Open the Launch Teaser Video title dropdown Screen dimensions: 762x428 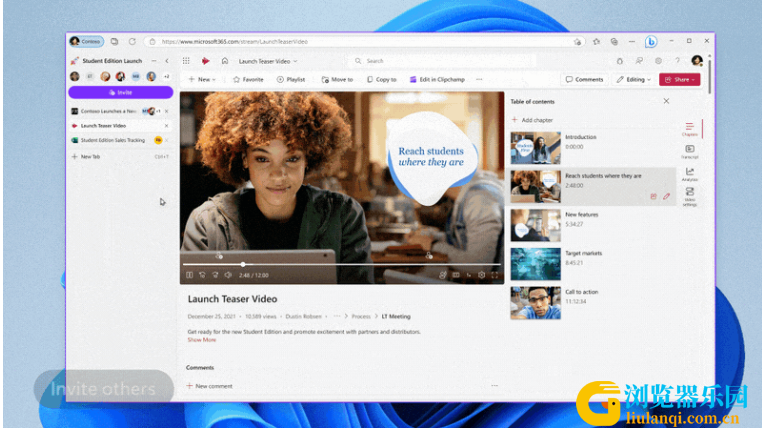click(x=268, y=61)
